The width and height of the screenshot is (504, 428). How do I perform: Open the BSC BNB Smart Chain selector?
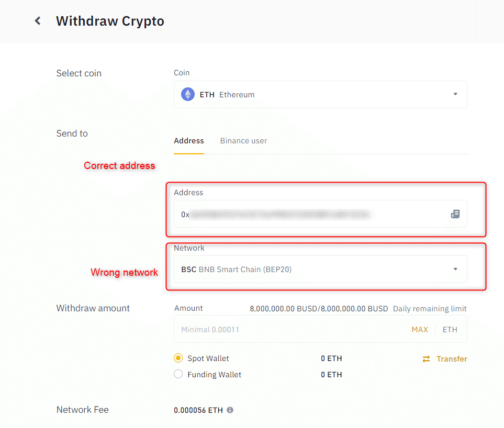[314, 269]
